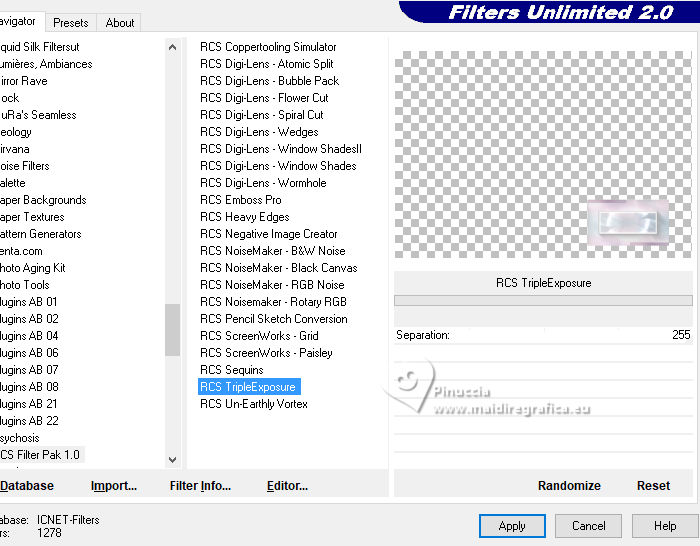Apply the RCS TripleExposure filter
The height and width of the screenshot is (546, 700).
coord(512,526)
